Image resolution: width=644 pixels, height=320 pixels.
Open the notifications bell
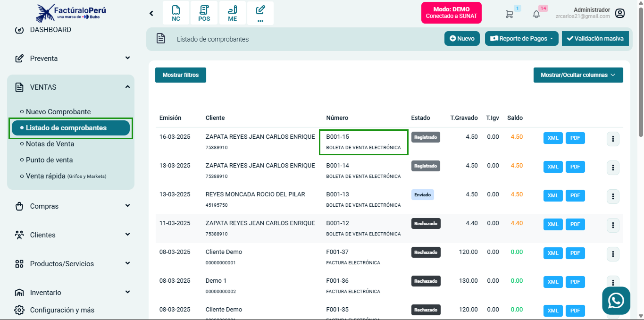pyautogui.click(x=536, y=14)
